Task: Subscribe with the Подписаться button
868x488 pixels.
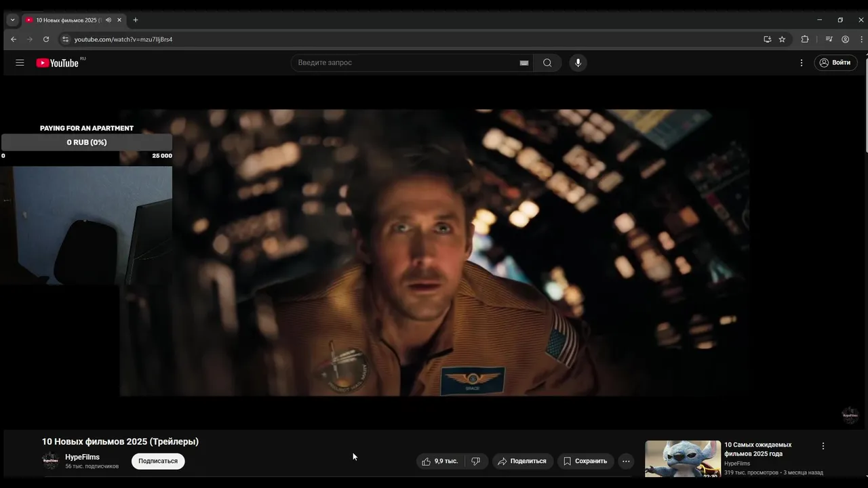Action: (158, 461)
